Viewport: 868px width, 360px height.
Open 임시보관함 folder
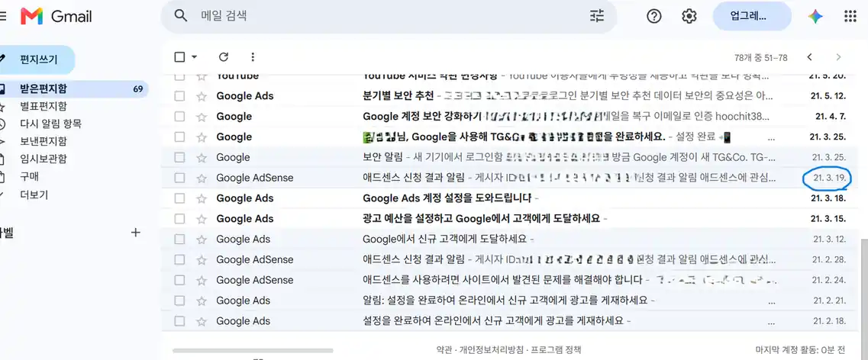point(44,159)
